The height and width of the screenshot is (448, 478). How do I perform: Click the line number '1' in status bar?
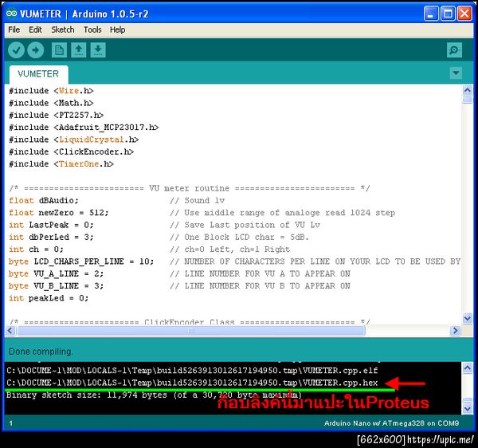11,423
